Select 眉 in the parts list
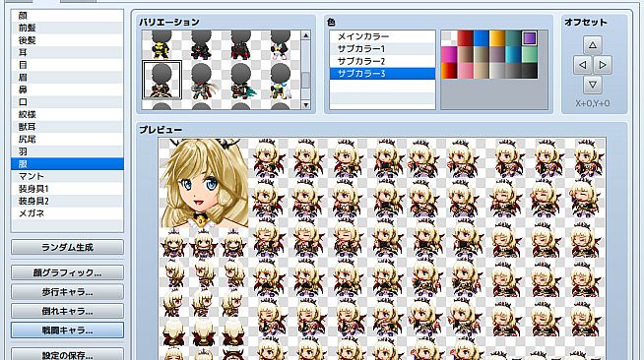Screen dimensions: 644x360 67,77
